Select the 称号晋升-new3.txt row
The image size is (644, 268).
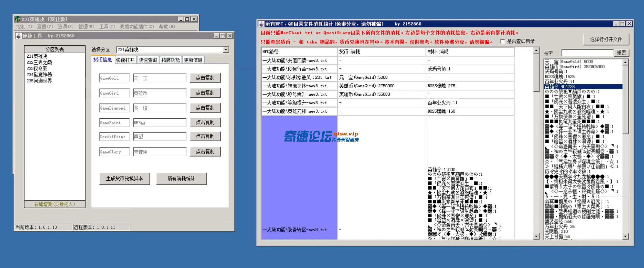388,95
